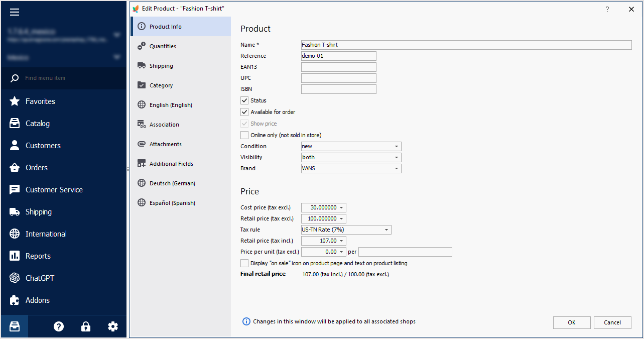The width and height of the screenshot is (644, 339).
Task: Click the ChatGPT sidebar icon
Action: (x=15, y=278)
